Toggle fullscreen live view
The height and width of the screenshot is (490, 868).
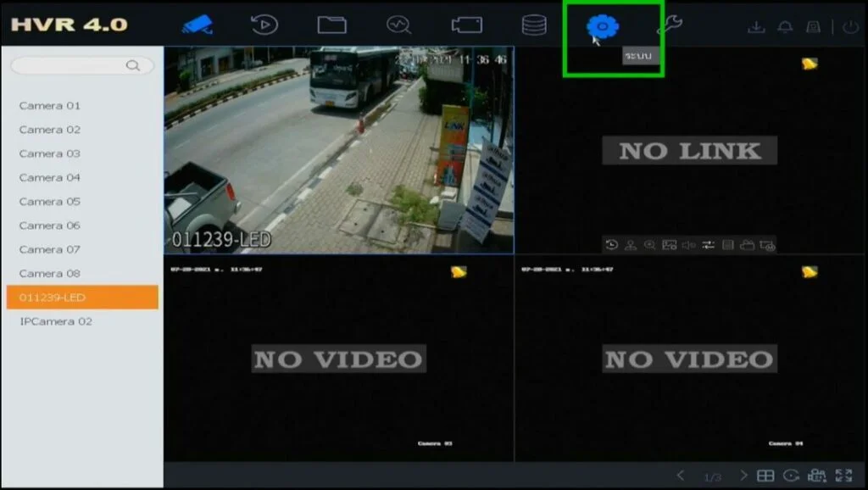click(843, 476)
